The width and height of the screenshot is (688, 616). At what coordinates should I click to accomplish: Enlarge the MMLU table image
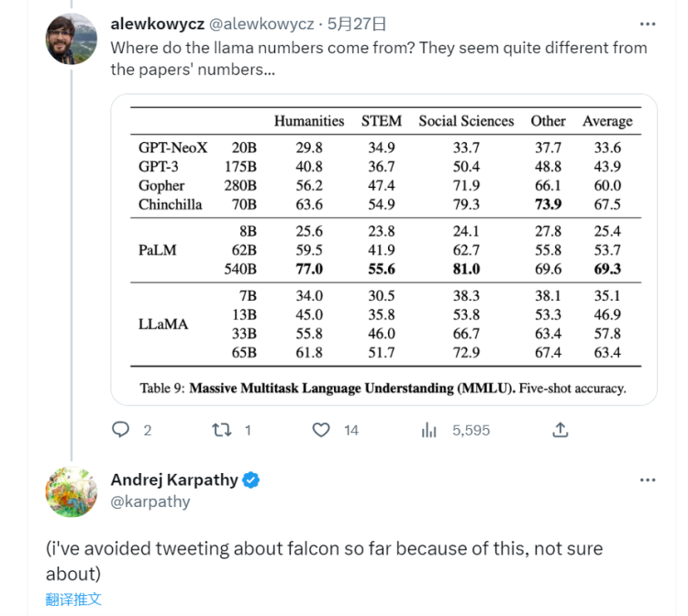point(384,249)
